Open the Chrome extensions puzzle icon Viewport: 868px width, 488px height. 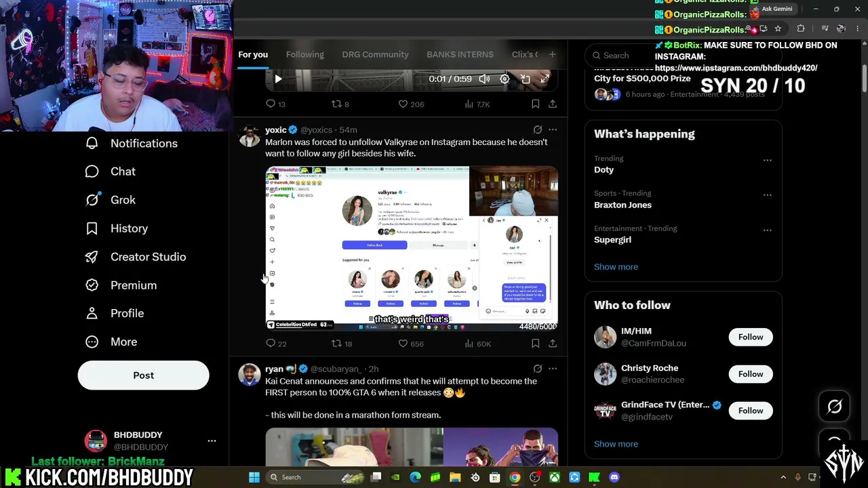[801, 28]
